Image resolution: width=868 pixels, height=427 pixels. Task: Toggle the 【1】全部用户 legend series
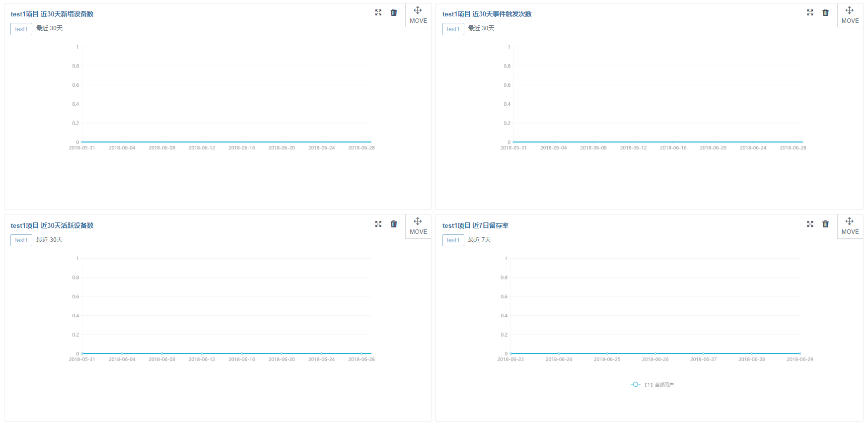(x=652, y=385)
